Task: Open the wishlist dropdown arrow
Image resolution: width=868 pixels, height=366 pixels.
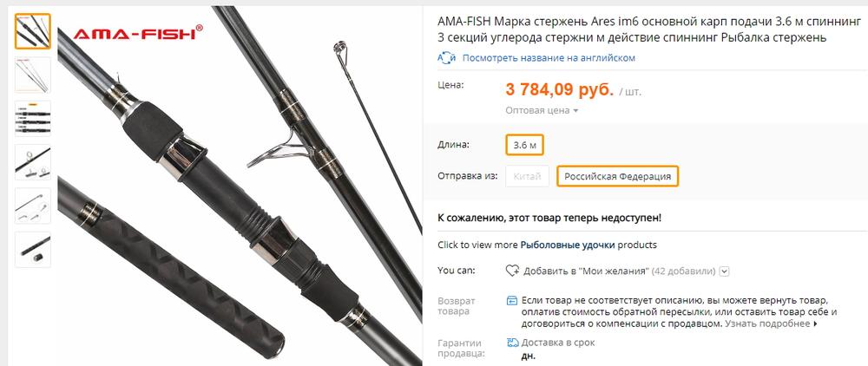Action: click(x=725, y=271)
